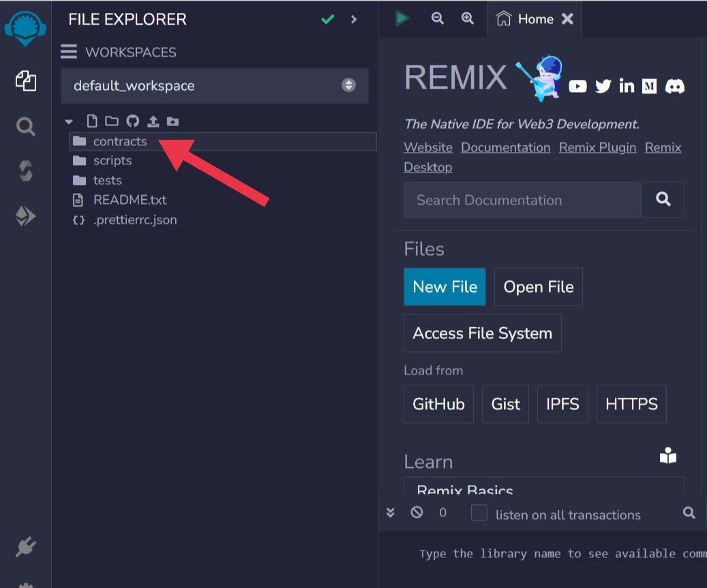The height and width of the screenshot is (588, 707).
Task: Open the Remix Basics tutorial
Action: 544,486
